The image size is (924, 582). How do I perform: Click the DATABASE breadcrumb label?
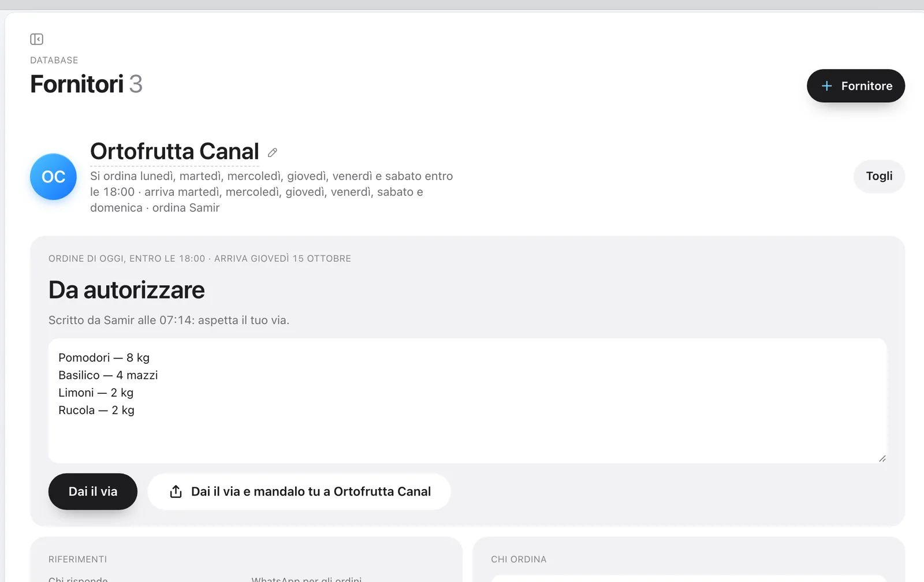click(54, 60)
